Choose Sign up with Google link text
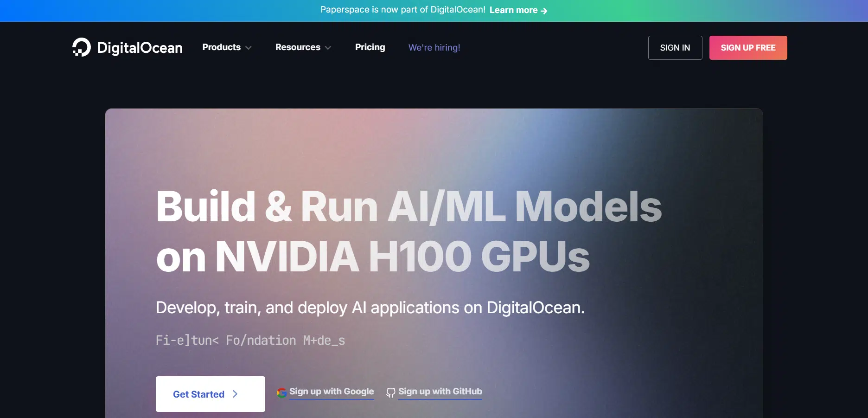The width and height of the screenshot is (868, 418). 332,392
